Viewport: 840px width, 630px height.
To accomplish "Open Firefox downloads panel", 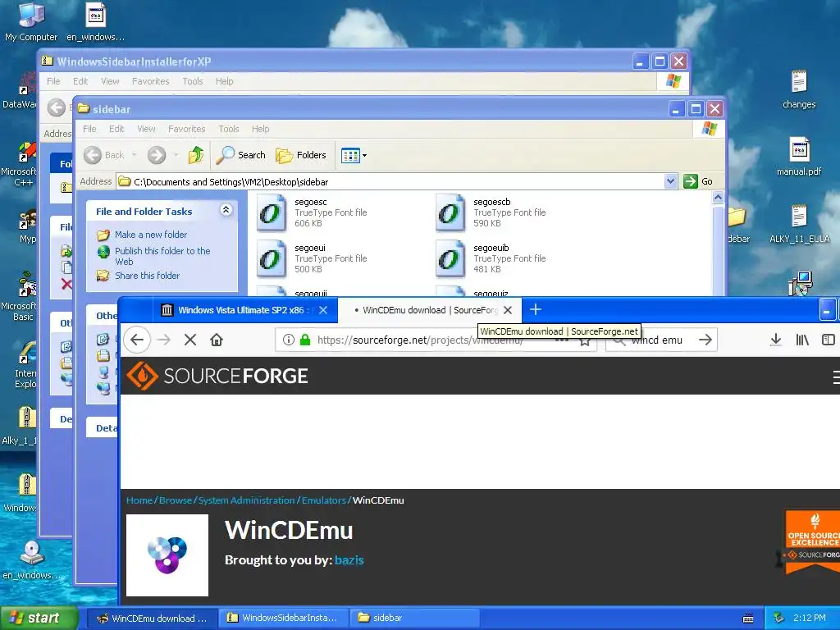I will (x=775, y=340).
